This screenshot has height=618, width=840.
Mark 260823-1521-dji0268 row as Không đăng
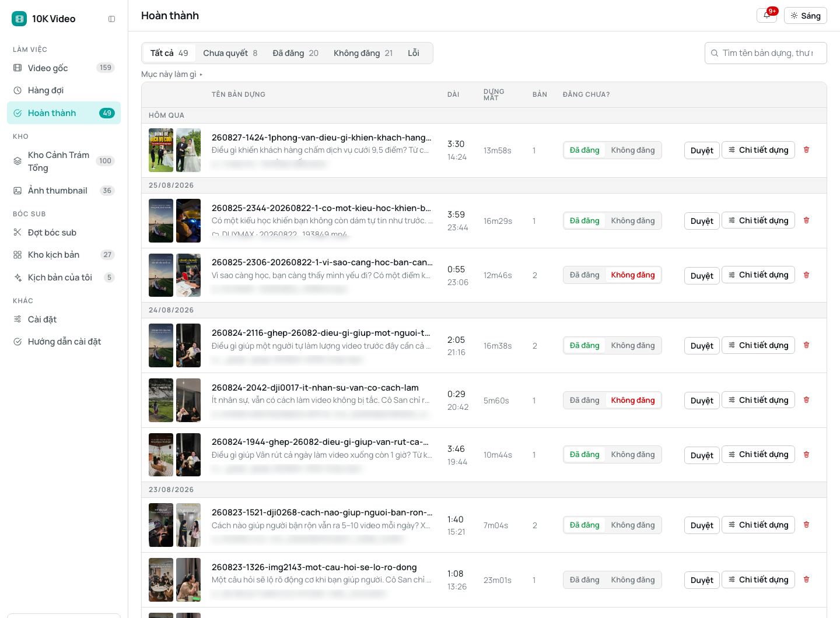[633, 525]
